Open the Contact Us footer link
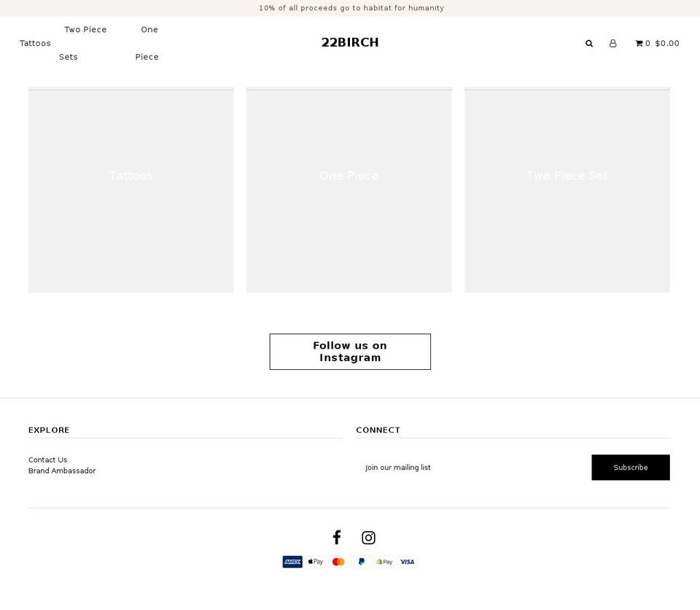This screenshot has width=700, height=610. pos(48,460)
